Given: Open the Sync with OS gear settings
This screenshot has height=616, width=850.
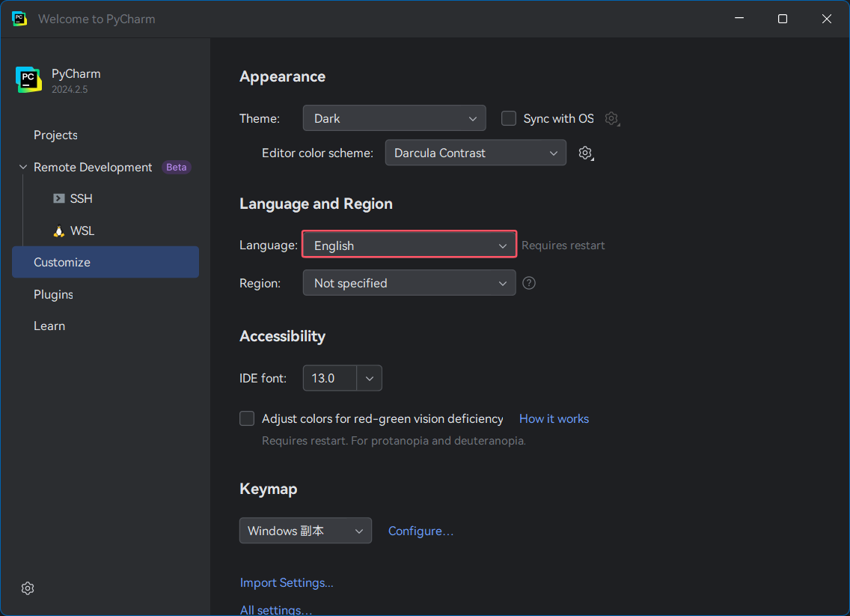Looking at the screenshot, I should pyautogui.click(x=612, y=118).
